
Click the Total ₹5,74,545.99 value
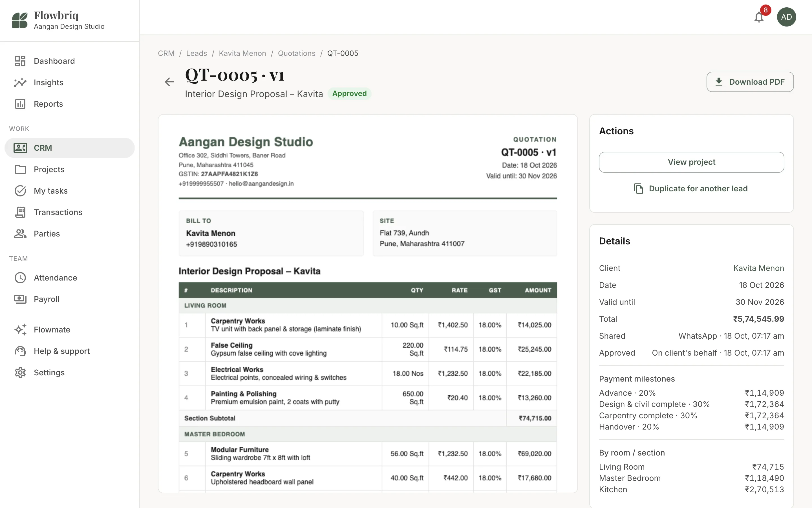click(758, 319)
